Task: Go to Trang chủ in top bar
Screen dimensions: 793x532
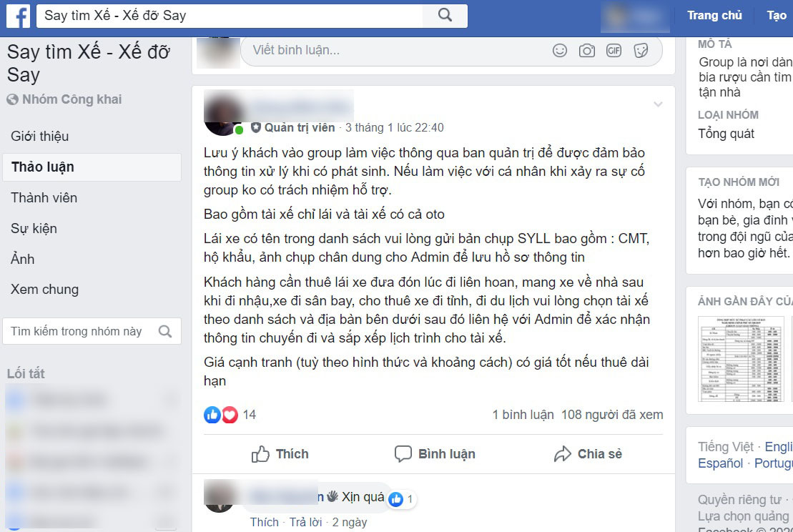Action: (x=714, y=16)
